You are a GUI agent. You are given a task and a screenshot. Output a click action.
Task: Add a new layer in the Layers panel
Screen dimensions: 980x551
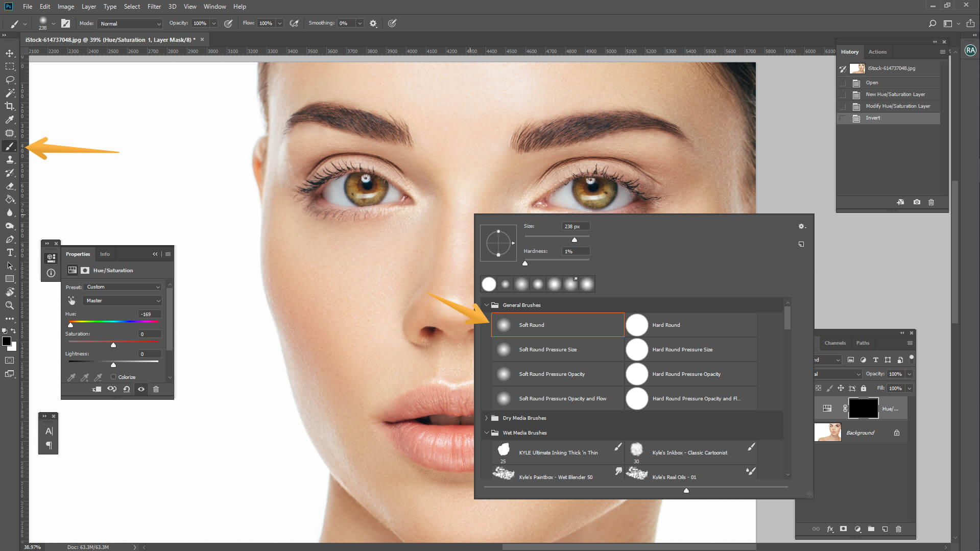[x=885, y=529]
